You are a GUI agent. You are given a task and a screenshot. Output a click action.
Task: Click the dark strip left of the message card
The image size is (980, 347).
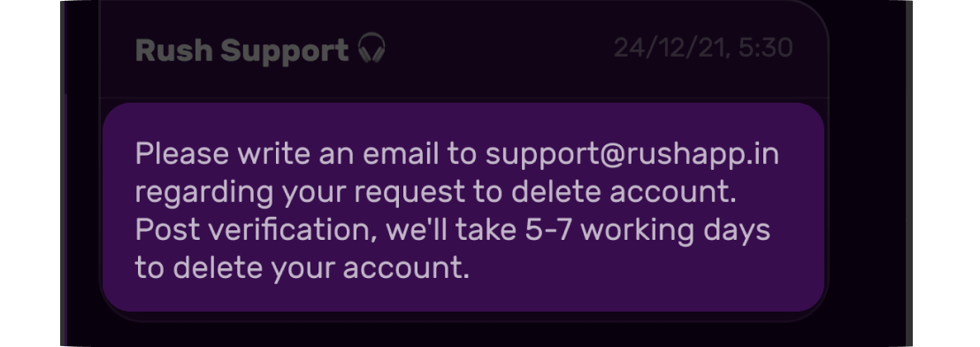click(x=81, y=188)
